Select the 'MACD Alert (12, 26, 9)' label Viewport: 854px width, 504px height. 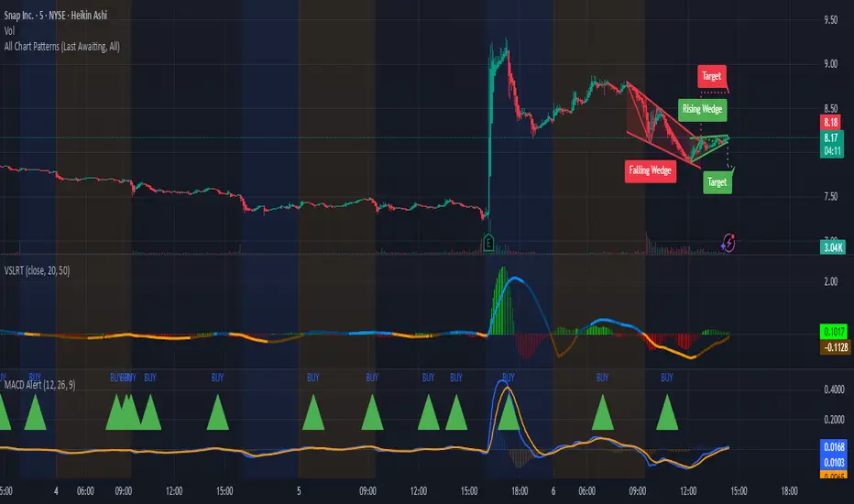[x=39, y=385]
